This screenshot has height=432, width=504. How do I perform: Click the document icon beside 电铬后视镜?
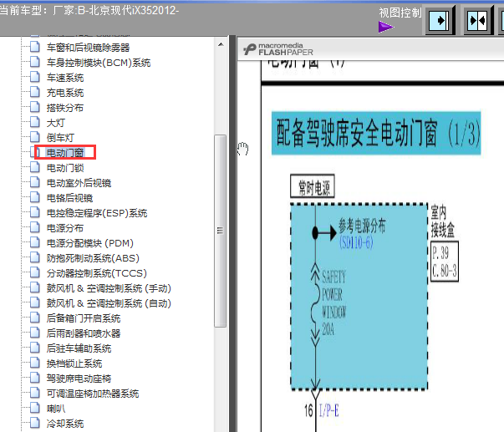pos(35,197)
